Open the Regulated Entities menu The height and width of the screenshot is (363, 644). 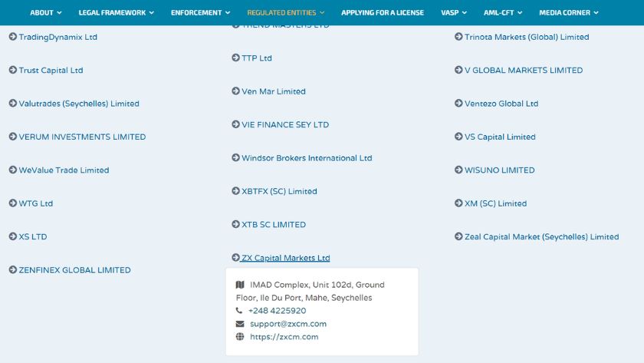tap(285, 13)
